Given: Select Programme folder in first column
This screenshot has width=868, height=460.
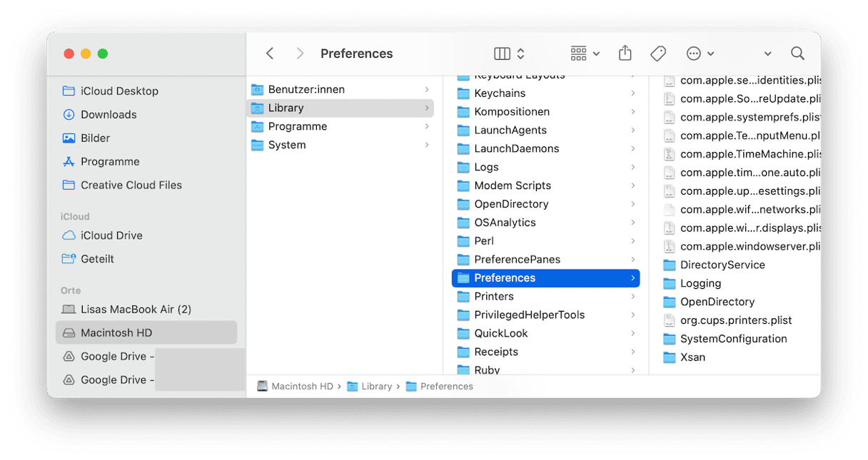Looking at the screenshot, I should (x=340, y=126).
